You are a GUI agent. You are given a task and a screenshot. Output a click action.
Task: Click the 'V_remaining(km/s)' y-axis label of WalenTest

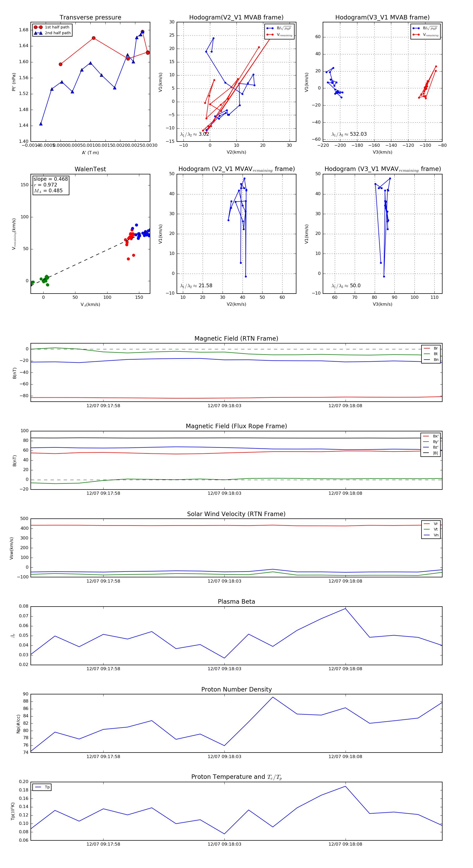[14, 234]
